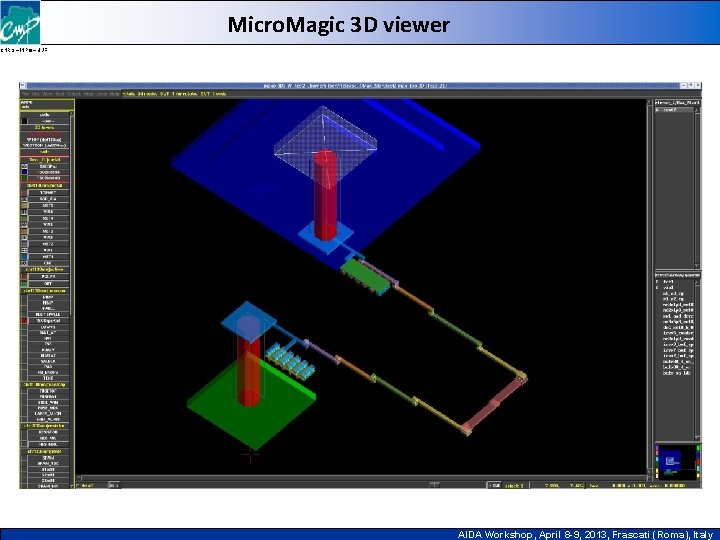Image resolution: width=720 pixels, height=540 pixels.
Task: Click the red cylinder via in upper structure
Action: (325, 197)
